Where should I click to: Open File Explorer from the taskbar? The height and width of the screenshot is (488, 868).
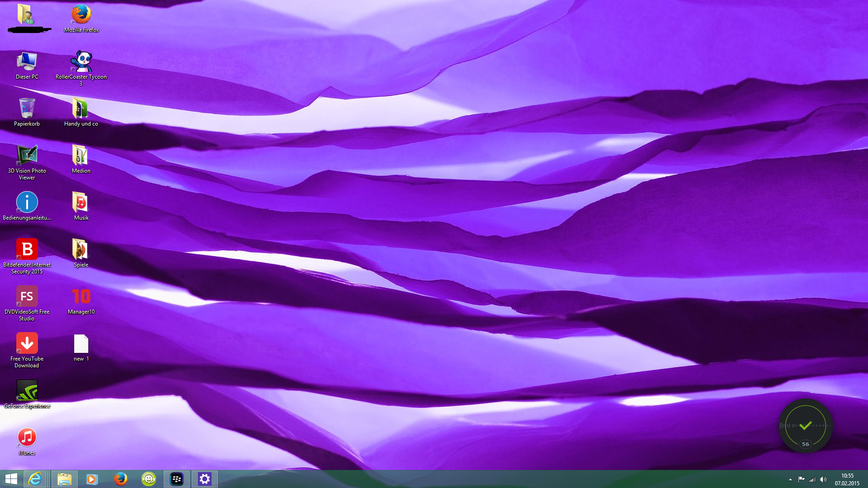point(64,479)
